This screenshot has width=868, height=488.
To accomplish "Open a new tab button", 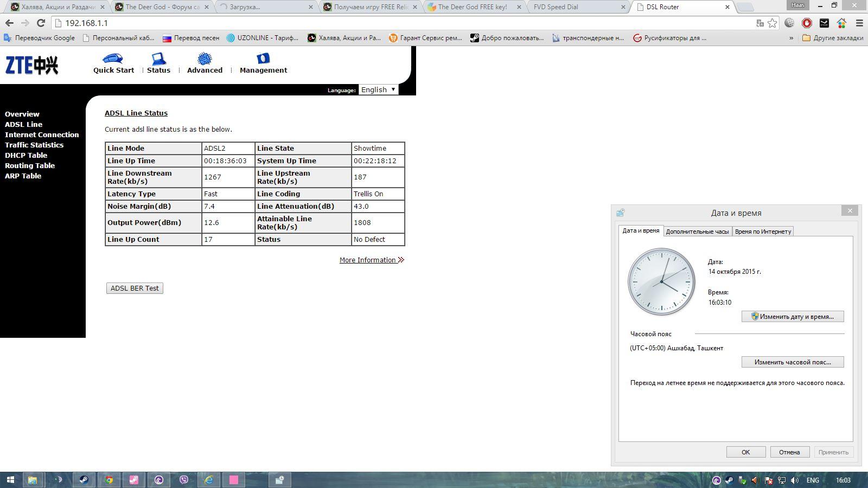I will coord(746,7).
